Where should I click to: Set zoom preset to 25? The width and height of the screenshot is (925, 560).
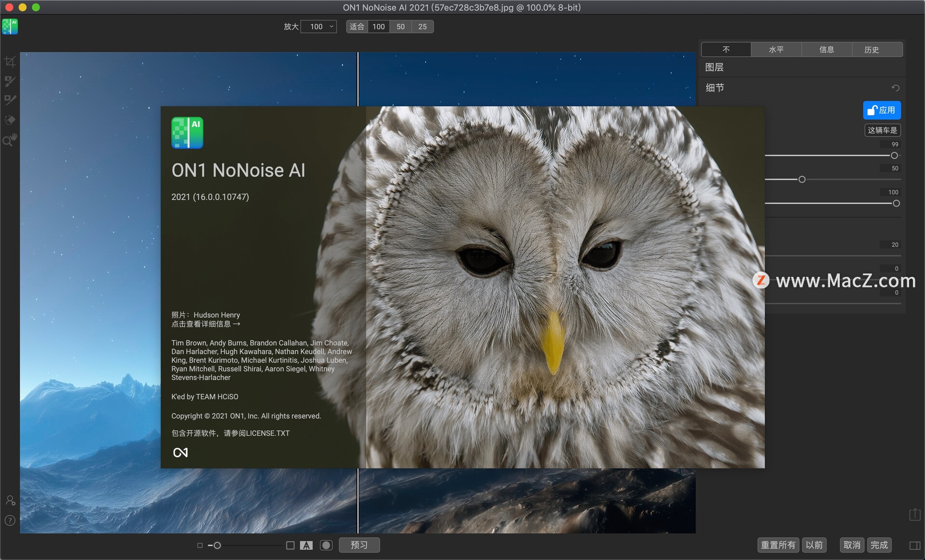[423, 26]
